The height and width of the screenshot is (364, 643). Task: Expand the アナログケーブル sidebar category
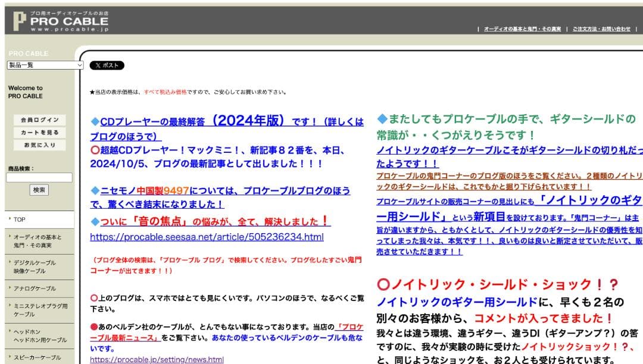[x=33, y=288]
